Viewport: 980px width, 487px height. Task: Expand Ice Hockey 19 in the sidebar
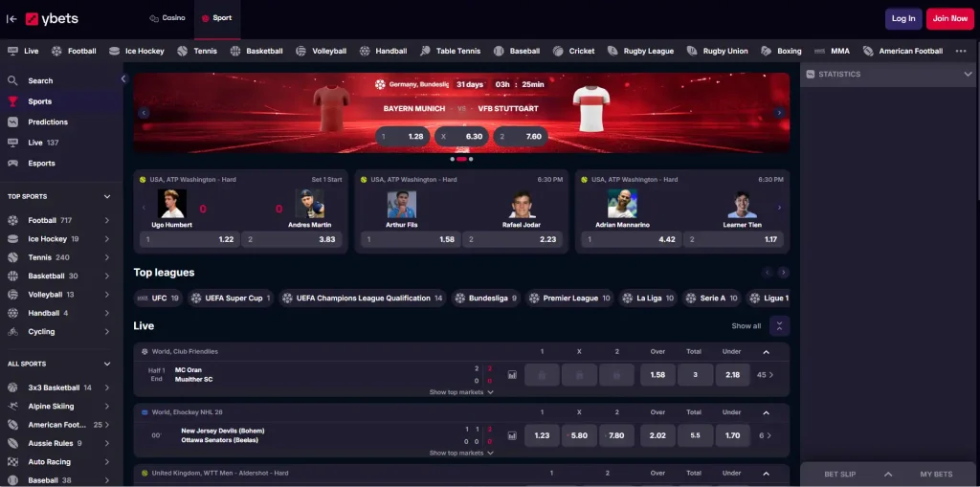coord(107,239)
